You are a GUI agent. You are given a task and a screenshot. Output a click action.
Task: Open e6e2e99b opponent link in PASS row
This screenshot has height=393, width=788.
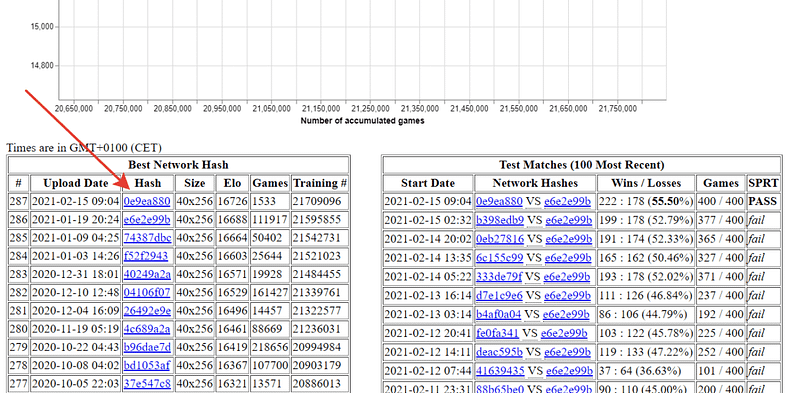tap(567, 202)
